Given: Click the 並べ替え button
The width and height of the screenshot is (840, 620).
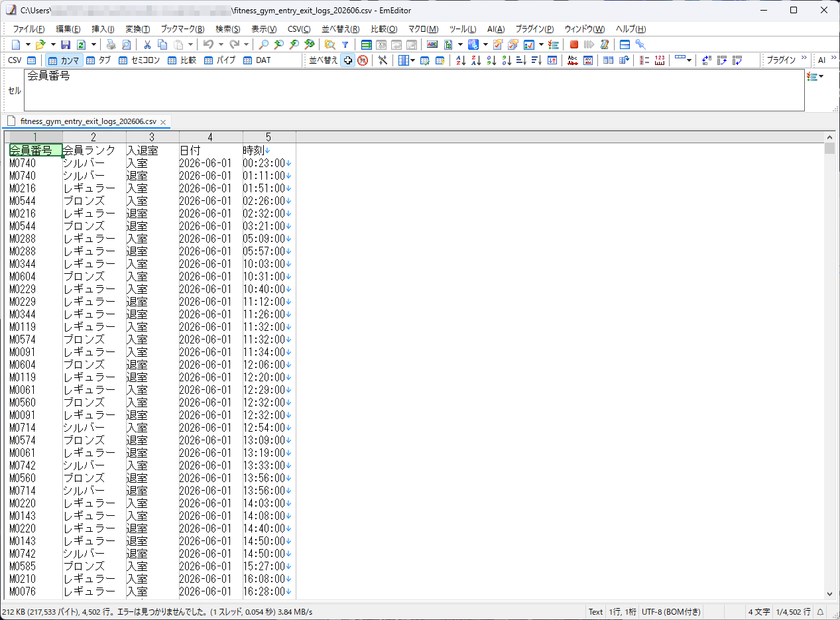Looking at the screenshot, I should click(323, 60).
